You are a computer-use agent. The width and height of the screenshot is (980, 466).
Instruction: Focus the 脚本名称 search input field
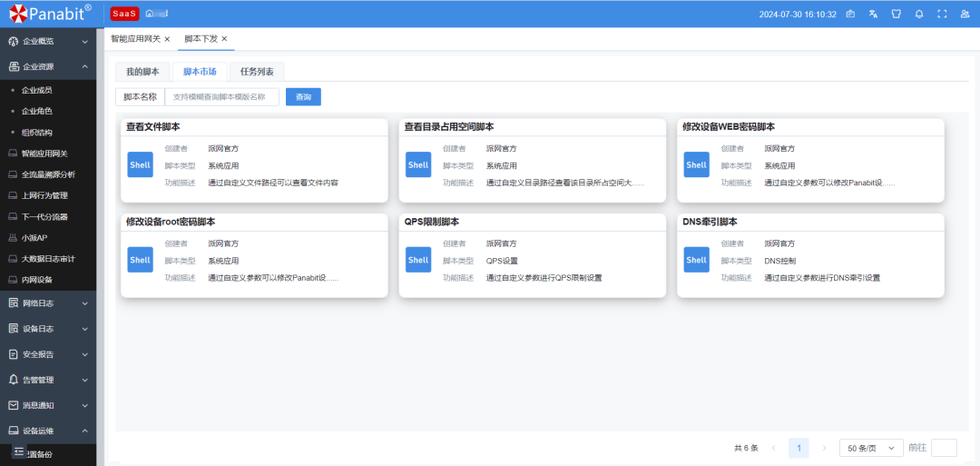click(x=222, y=97)
